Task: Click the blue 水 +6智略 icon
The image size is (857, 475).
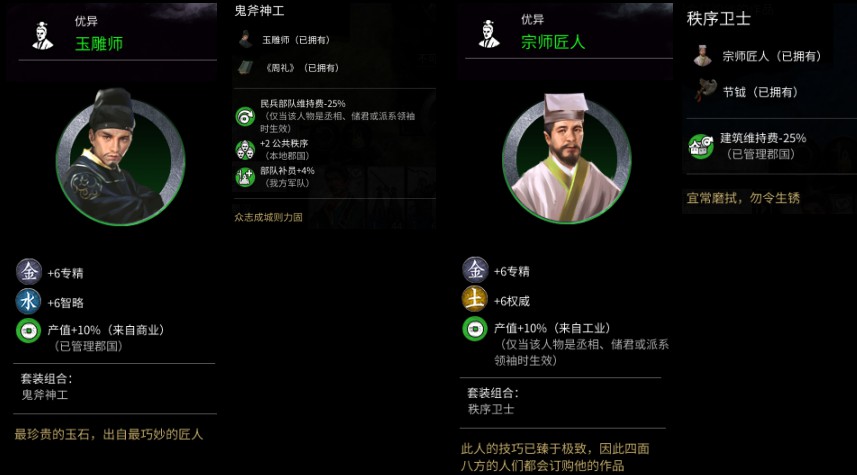Action: [29, 301]
